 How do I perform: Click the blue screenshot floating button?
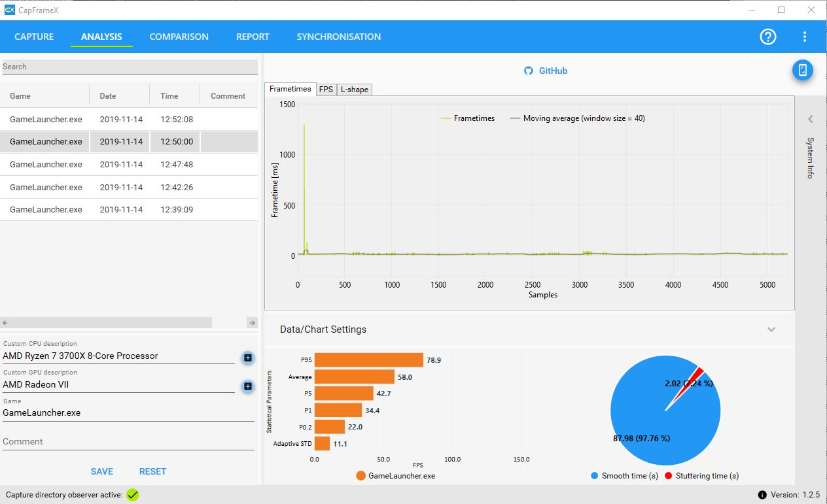click(x=803, y=71)
